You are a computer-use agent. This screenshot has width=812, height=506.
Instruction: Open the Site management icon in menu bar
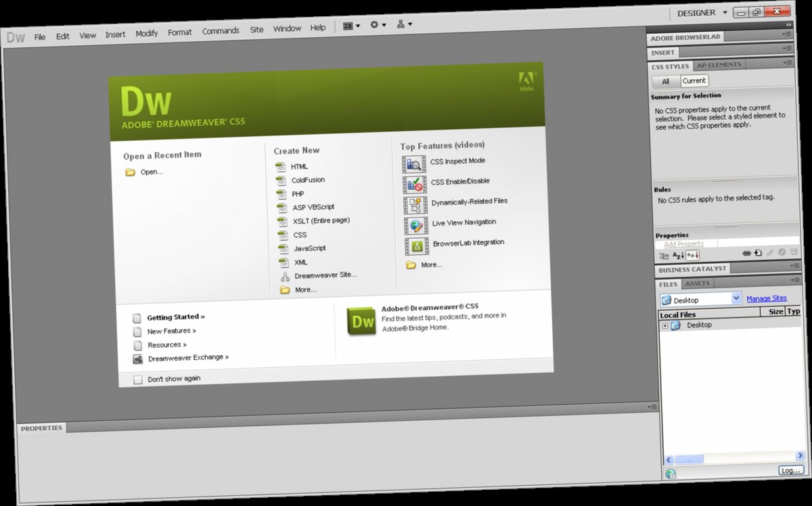pyautogui.click(x=405, y=24)
